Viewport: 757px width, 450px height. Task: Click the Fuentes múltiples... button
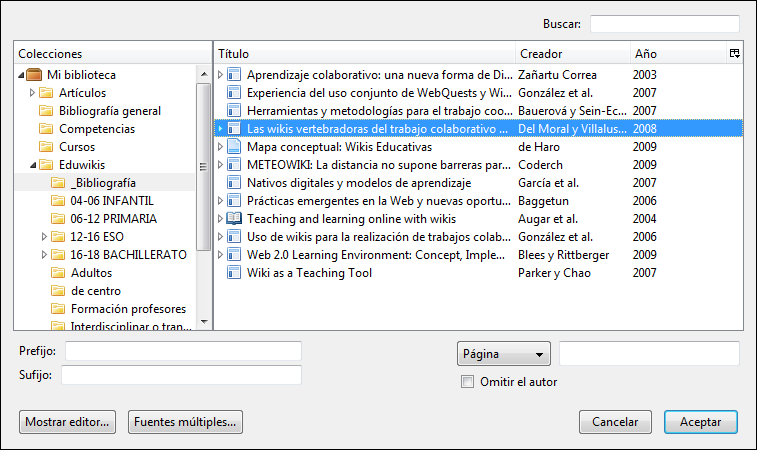click(185, 422)
